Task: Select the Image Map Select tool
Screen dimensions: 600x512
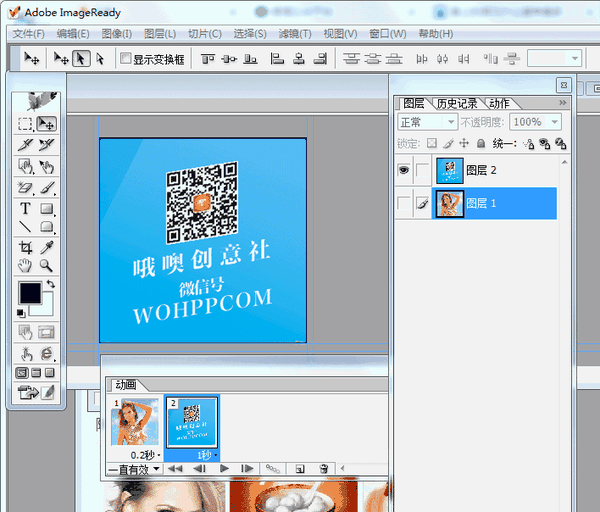Action: [46, 166]
